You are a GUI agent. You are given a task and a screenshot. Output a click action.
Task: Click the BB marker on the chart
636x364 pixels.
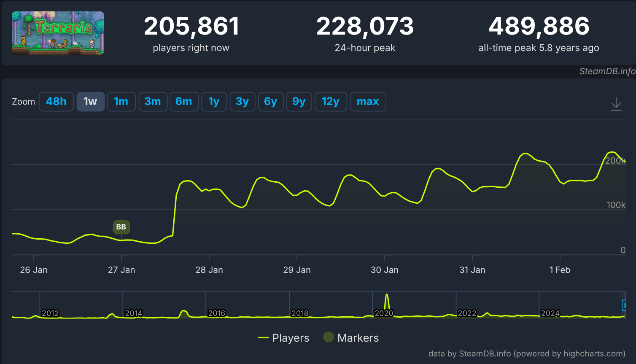point(121,227)
